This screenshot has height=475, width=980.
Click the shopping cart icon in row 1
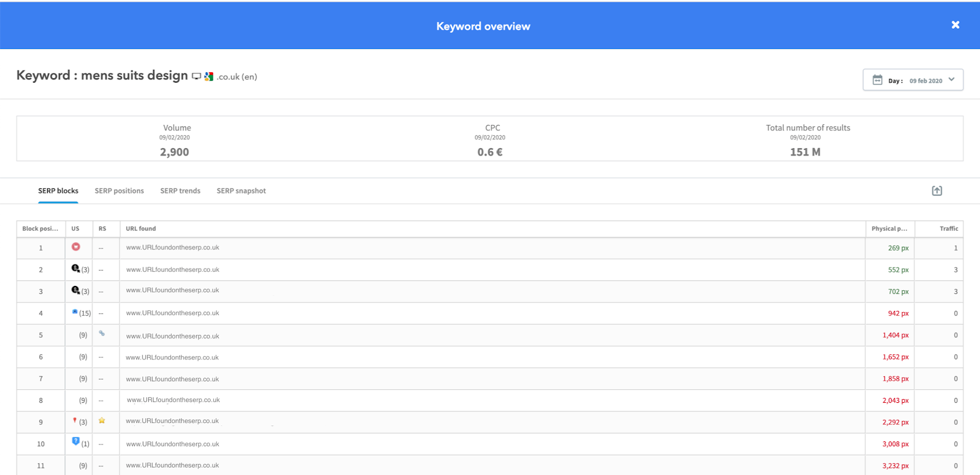76,247
